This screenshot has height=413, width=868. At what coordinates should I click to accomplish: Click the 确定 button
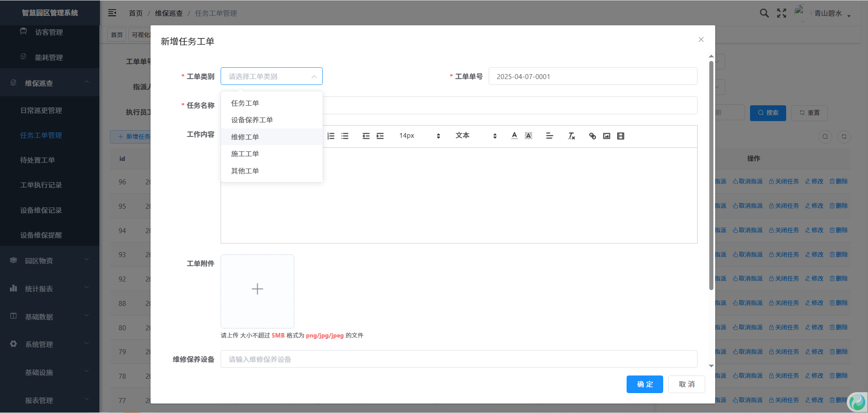(x=645, y=384)
